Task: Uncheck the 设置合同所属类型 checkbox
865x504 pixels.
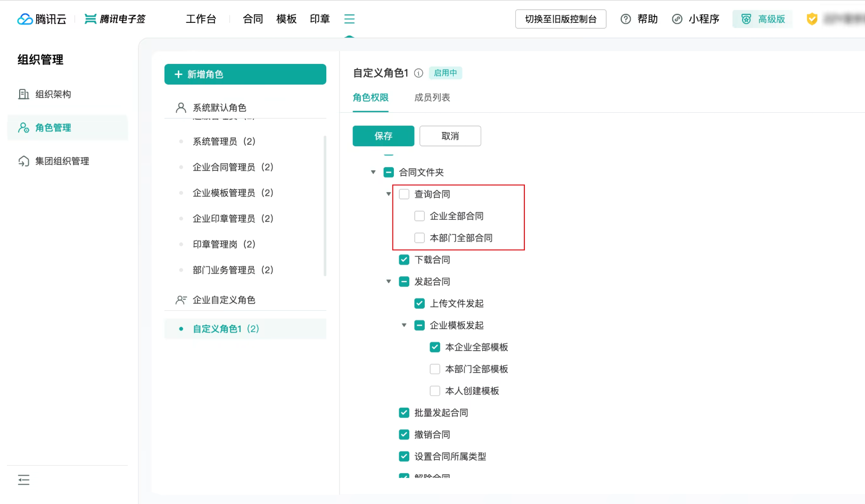Action: tap(404, 456)
